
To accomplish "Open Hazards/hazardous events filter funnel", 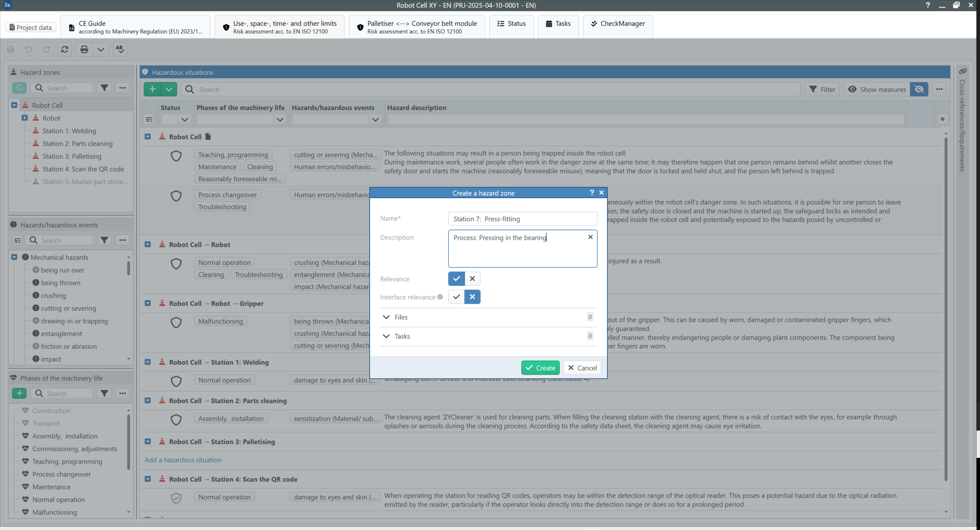I will tap(104, 240).
